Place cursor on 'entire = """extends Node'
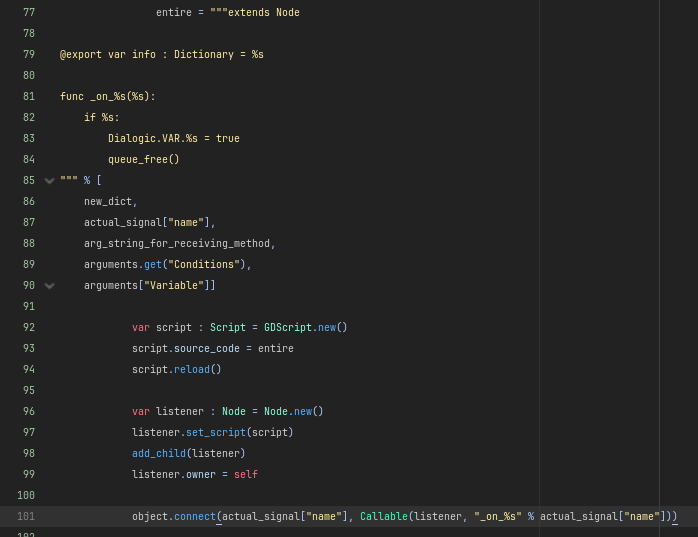The image size is (698, 537). tap(227, 12)
